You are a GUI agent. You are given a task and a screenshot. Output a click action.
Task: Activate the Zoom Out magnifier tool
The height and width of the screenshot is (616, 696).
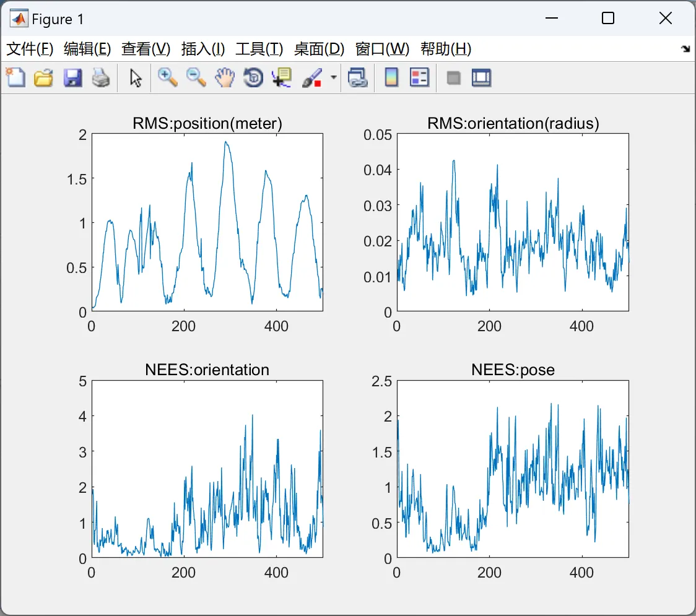[196, 77]
